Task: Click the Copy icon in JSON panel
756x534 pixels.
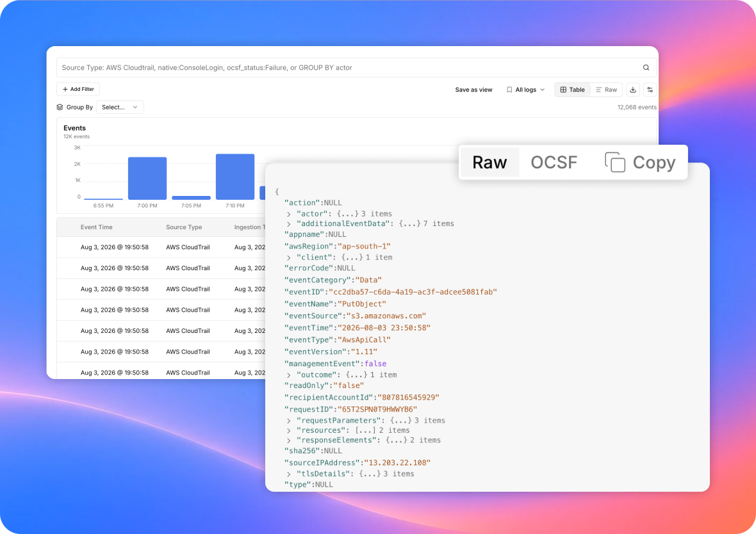Action: 615,163
